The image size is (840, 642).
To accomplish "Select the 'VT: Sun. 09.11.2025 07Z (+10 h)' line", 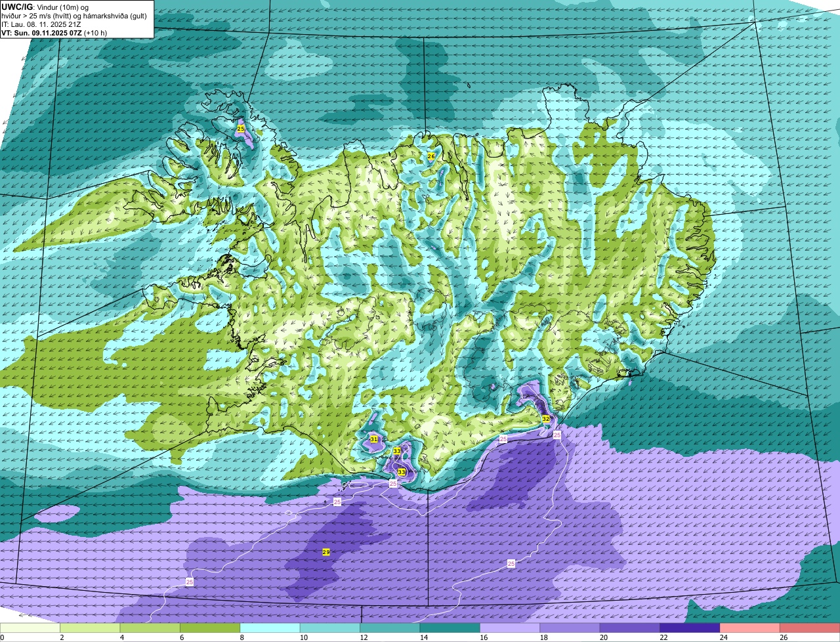I will click(54, 32).
